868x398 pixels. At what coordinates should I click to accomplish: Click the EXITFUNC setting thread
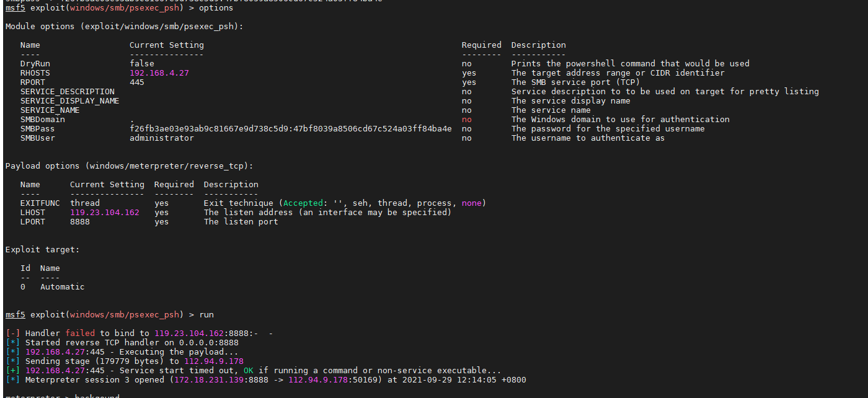click(x=85, y=203)
